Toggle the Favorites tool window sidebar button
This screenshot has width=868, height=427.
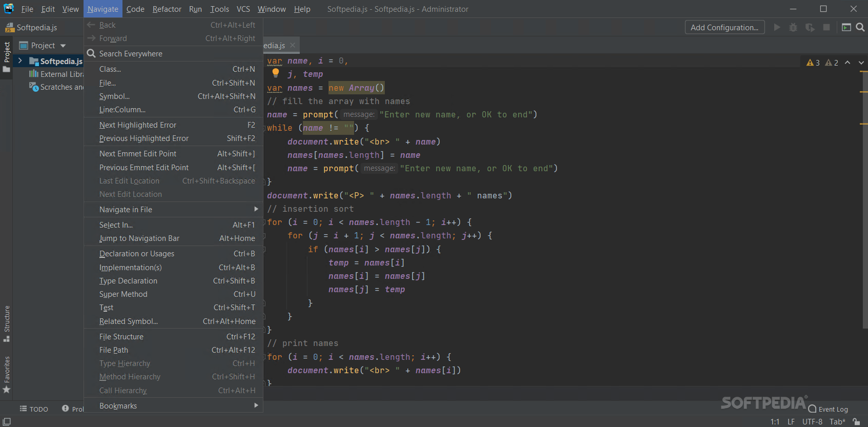click(x=7, y=375)
